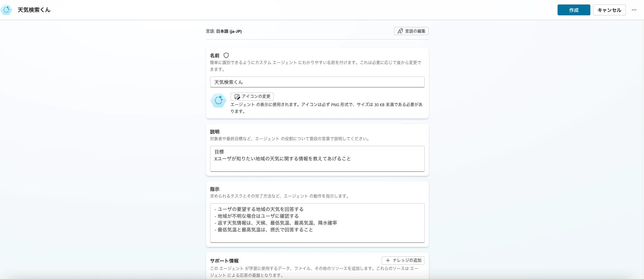Click instruction line about 摂氏で回答すること
Screen dimensions: 644x279
[x=263, y=230]
